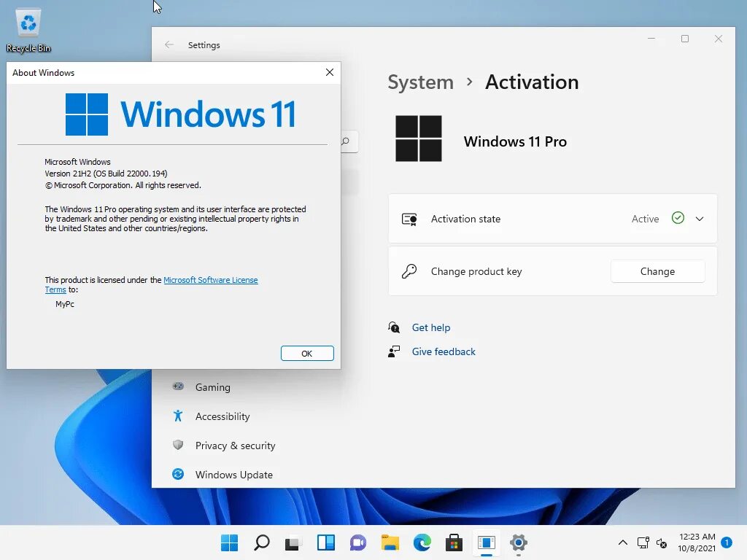
Task: Click the Windows 11 Pro logo tile
Action: [418, 139]
